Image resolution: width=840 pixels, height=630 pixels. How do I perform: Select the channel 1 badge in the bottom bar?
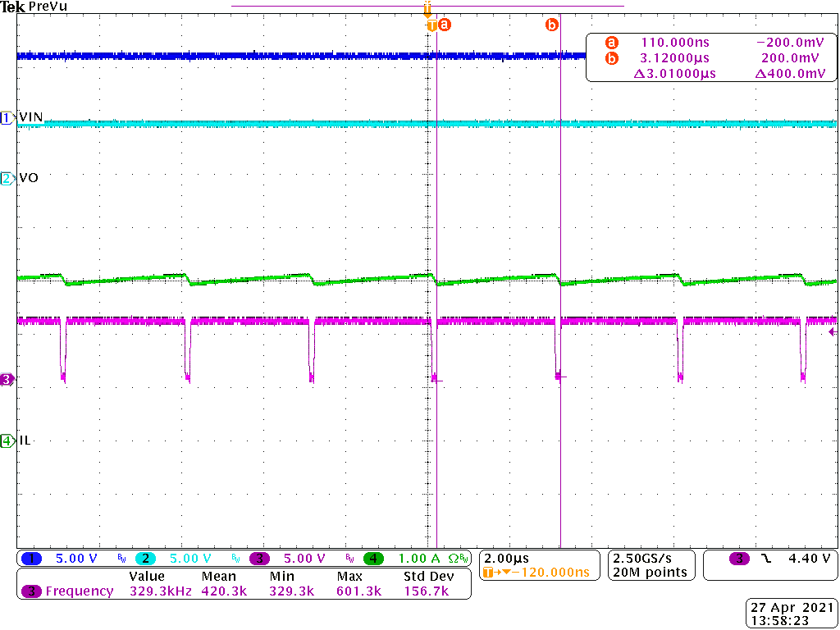pos(33,558)
